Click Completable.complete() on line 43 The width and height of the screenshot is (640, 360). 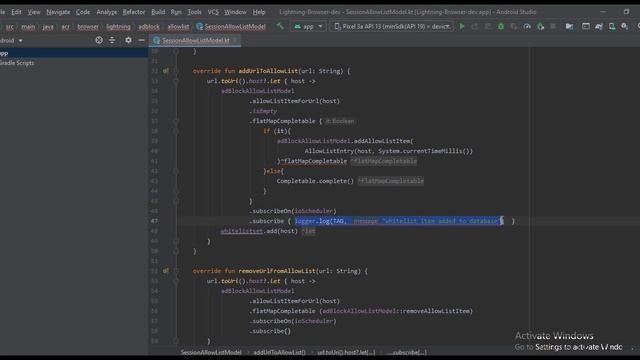click(x=315, y=181)
